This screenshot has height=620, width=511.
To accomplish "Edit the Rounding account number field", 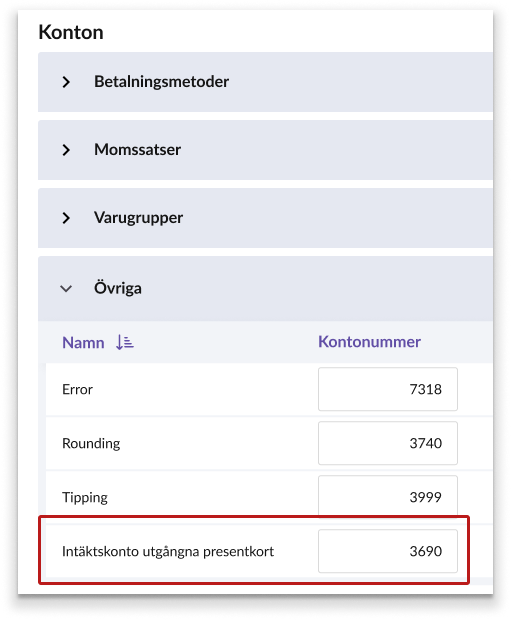I will pos(388,443).
